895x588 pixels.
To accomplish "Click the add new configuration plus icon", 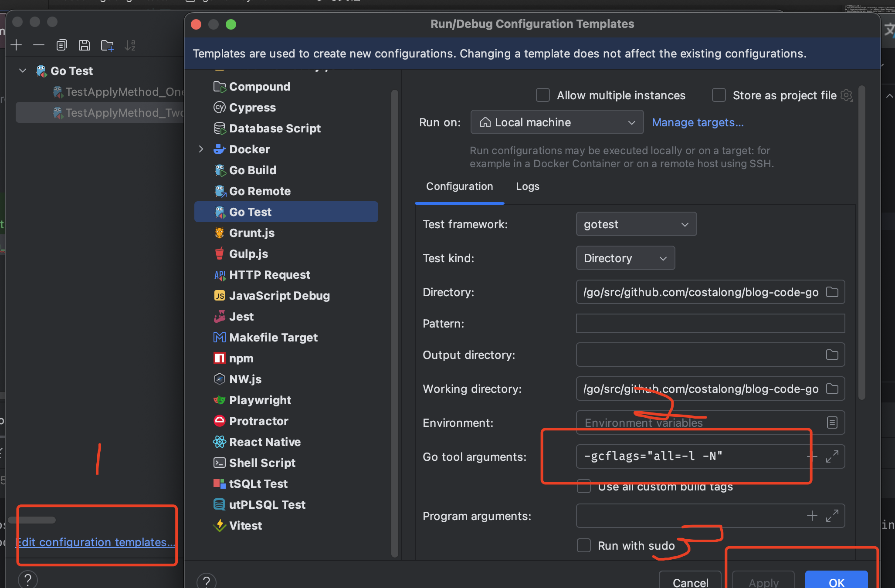I will click(16, 45).
